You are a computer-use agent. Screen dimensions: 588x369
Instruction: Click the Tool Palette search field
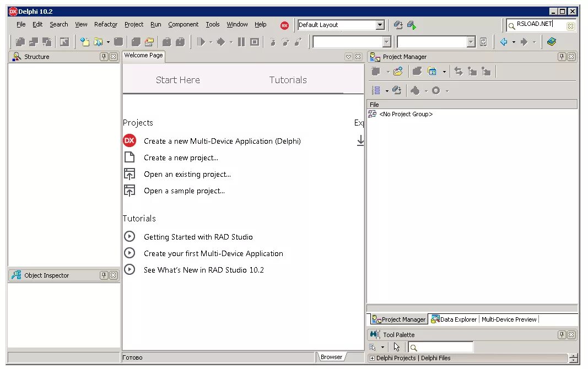441,348
